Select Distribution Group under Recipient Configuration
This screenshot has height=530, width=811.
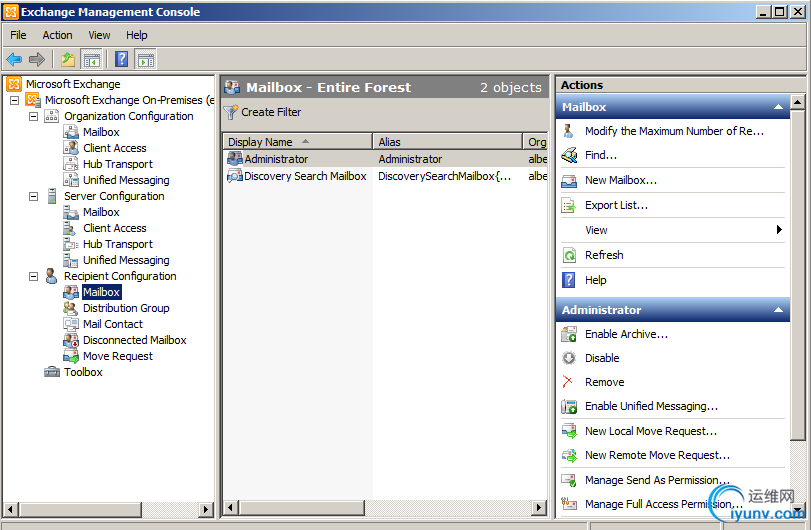coord(126,308)
